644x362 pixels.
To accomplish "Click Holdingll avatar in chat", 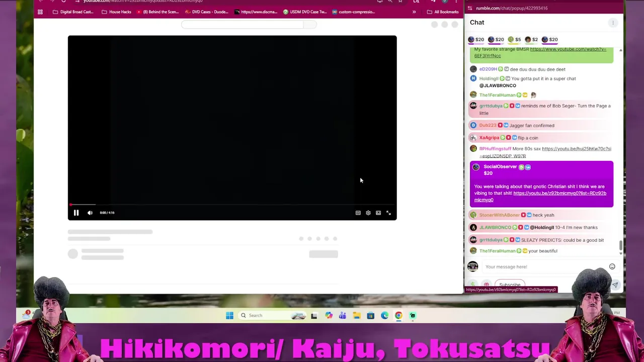I will 473,78.
